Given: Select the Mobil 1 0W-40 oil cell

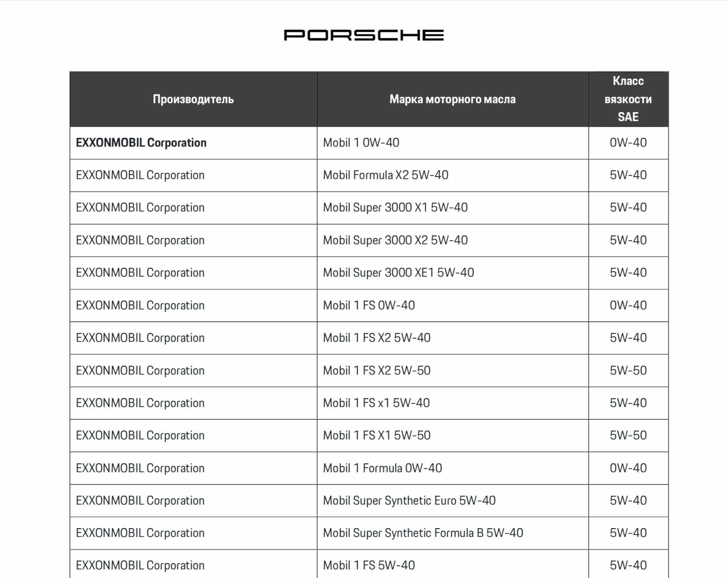Looking at the screenshot, I should [361, 143].
